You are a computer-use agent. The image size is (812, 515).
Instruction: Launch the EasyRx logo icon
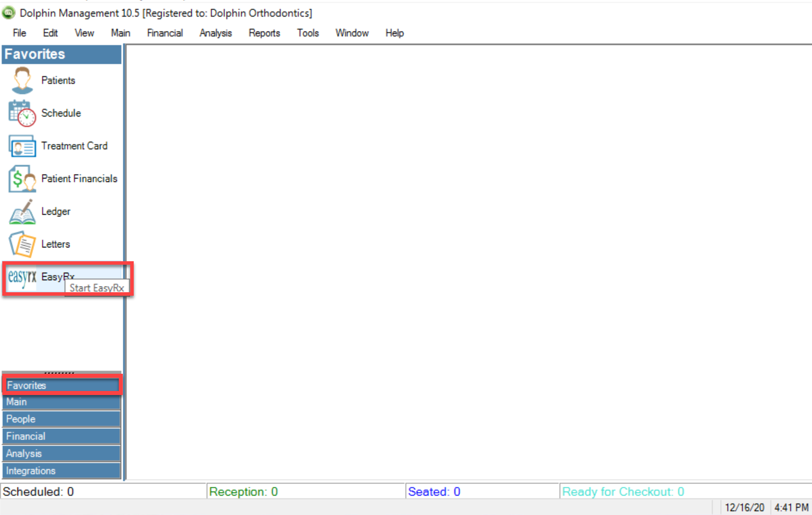[22, 277]
